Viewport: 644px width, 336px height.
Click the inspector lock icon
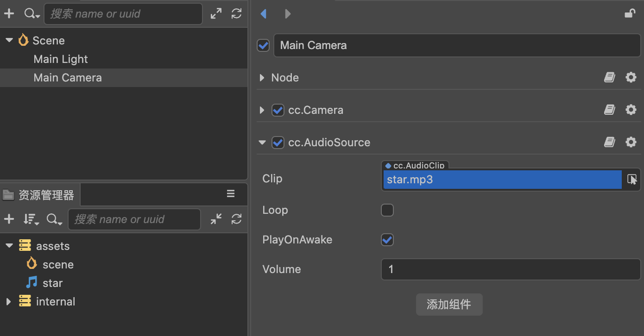point(630,13)
